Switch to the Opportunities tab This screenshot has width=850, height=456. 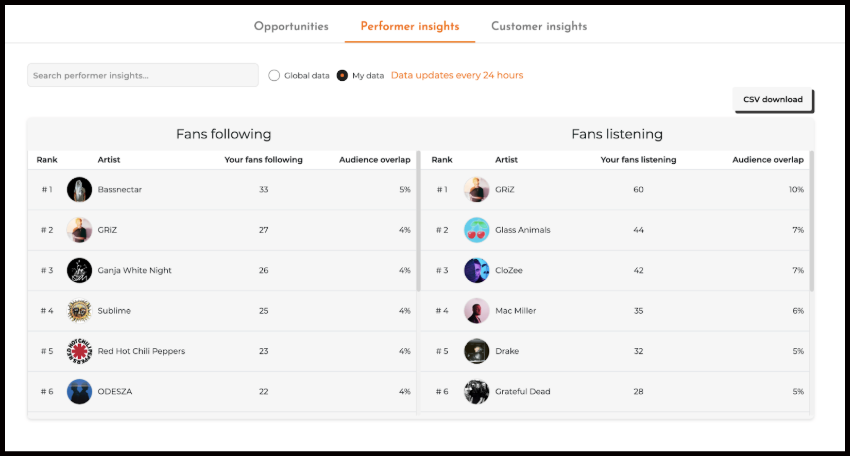point(291,27)
